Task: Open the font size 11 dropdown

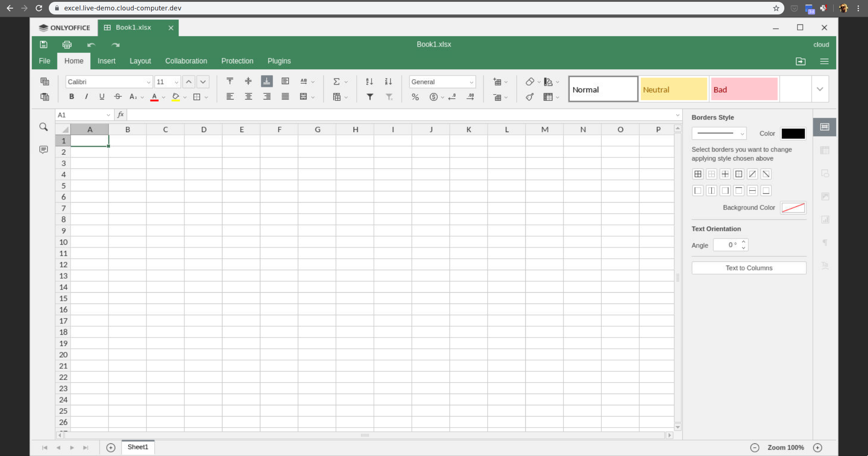Action: coord(176,82)
